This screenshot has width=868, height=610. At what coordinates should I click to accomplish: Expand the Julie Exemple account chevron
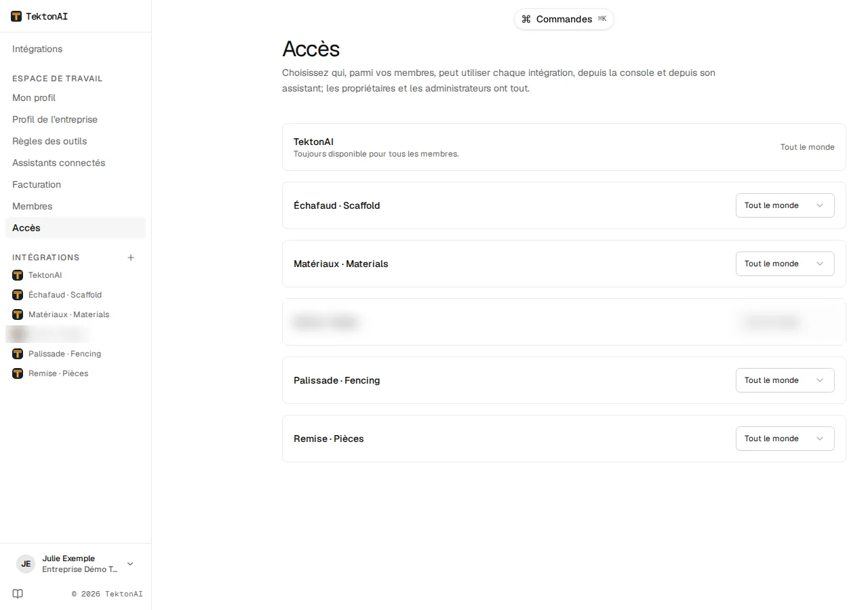(130, 564)
